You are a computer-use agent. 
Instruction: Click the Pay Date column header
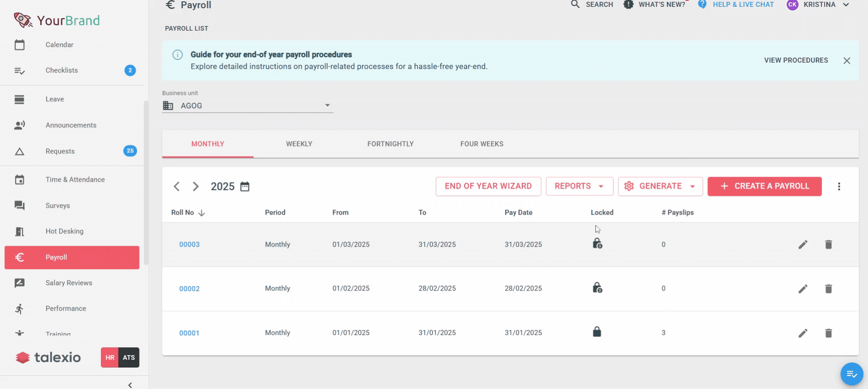tap(519, 213)
